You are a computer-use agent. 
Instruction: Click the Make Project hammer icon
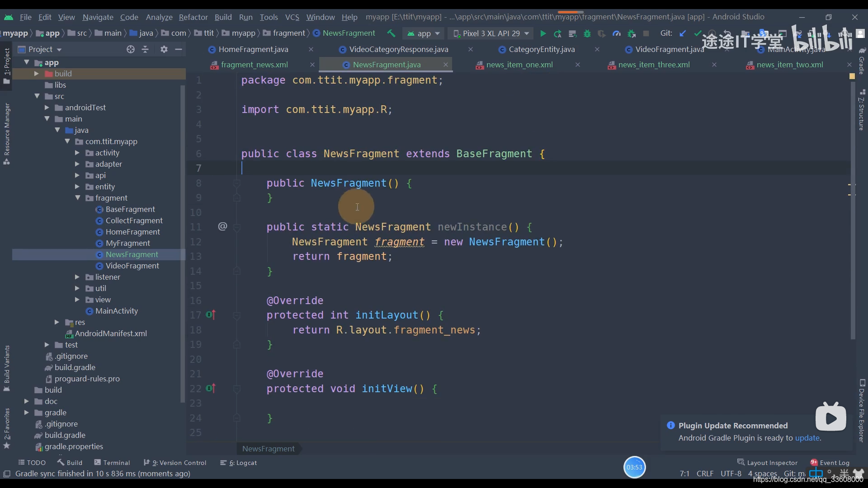[391, 33]
